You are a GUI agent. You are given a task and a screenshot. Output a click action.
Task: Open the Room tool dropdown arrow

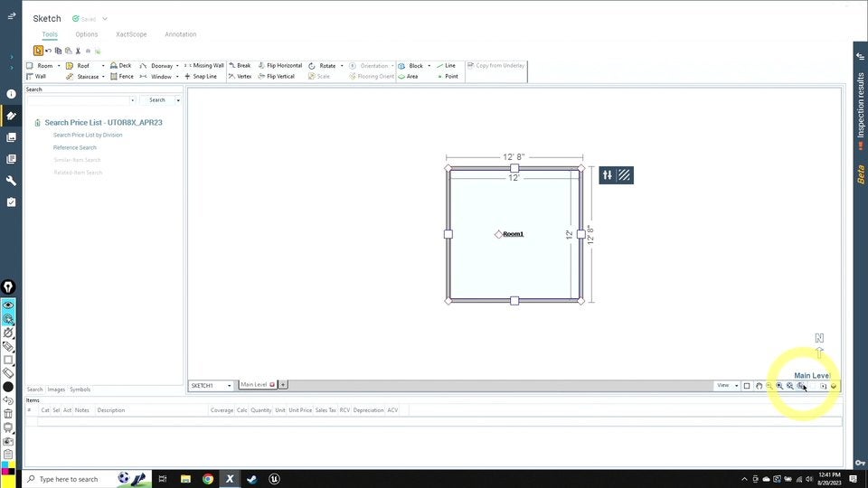[59, 66]
